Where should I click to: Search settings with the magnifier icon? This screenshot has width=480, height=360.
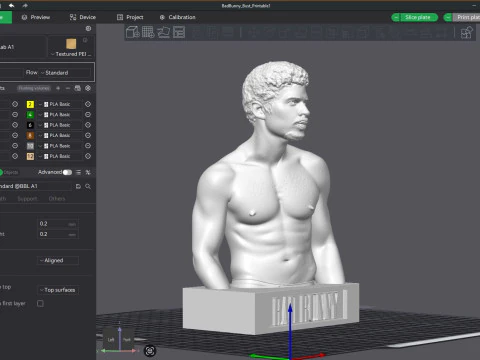(88, 186)
